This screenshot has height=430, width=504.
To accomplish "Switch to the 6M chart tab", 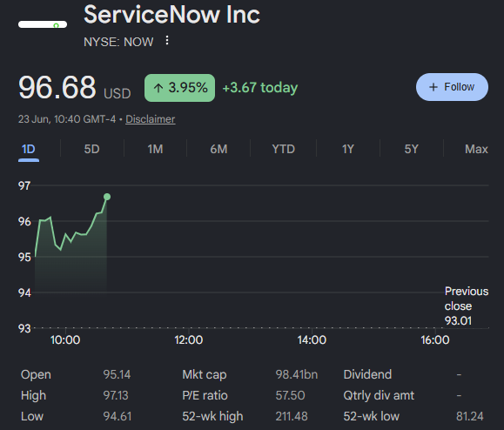I will coord(218,149).
